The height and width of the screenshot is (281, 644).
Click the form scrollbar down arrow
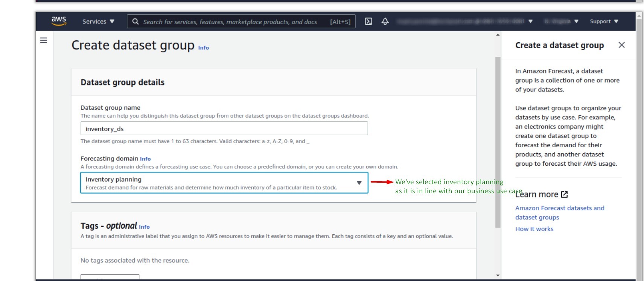click(x=498, y=275)
